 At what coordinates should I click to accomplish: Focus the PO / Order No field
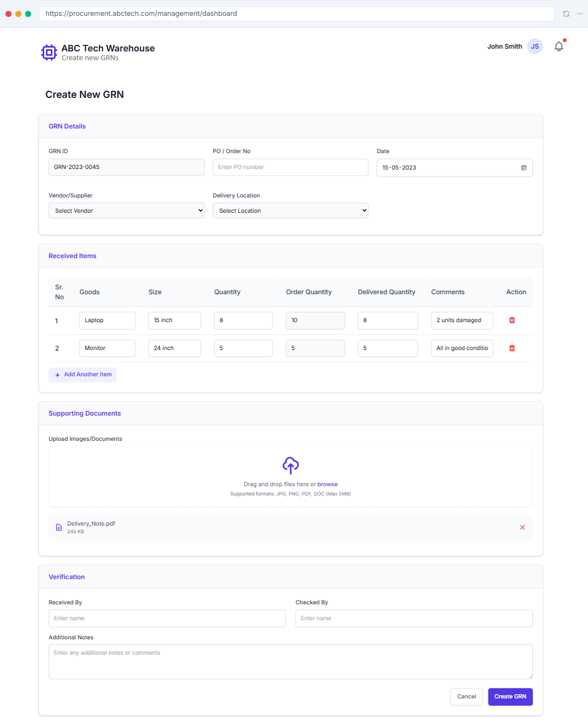click(x=291, y=167)
